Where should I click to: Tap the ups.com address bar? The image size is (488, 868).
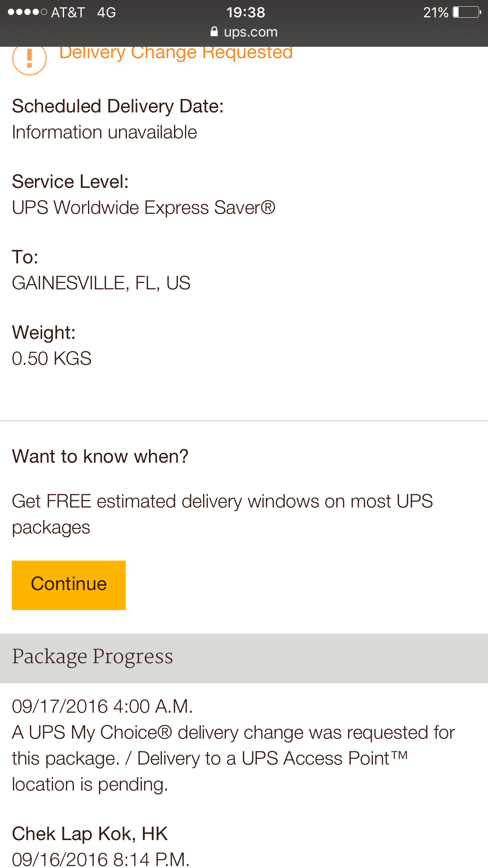click(x=244, y=32)
